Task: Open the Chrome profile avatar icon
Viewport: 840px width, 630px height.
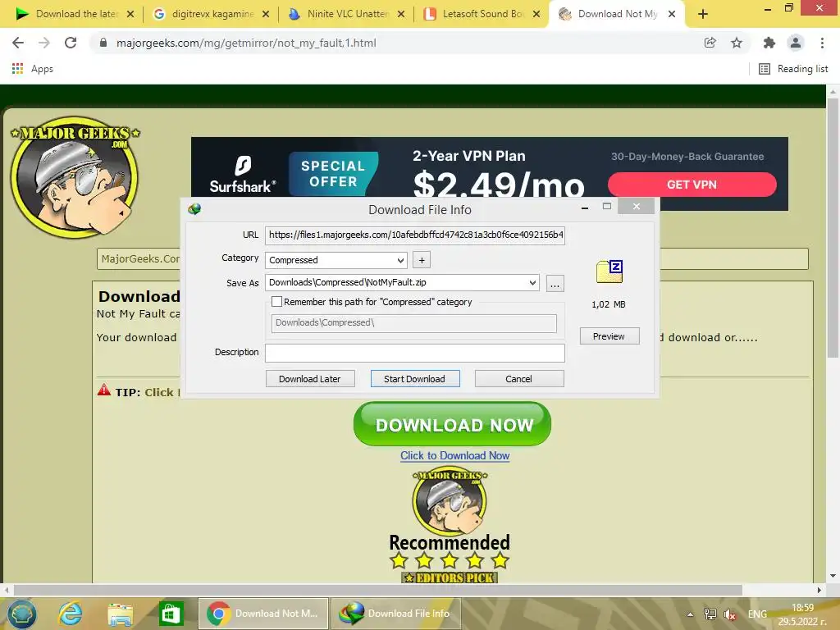Action: 796,43
